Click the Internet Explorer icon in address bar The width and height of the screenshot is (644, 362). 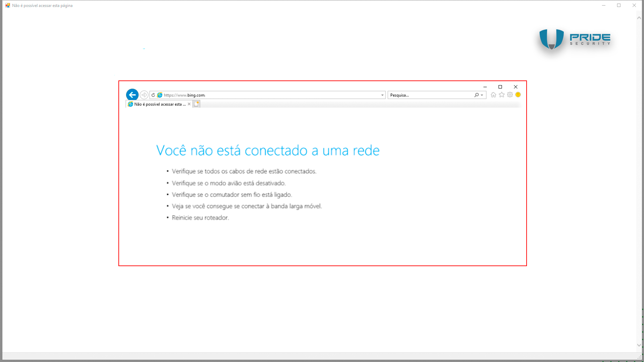(x=160, y=95)
